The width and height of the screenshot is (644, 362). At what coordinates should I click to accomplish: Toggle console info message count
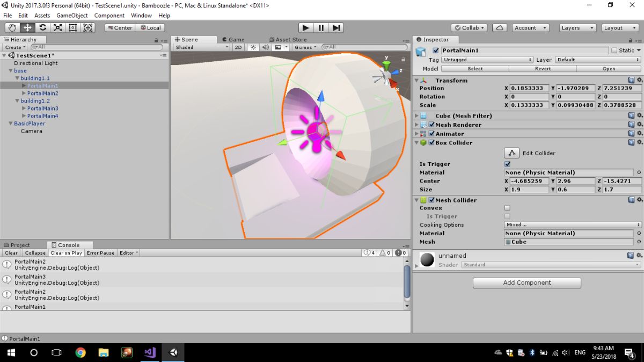pos(369,252)
